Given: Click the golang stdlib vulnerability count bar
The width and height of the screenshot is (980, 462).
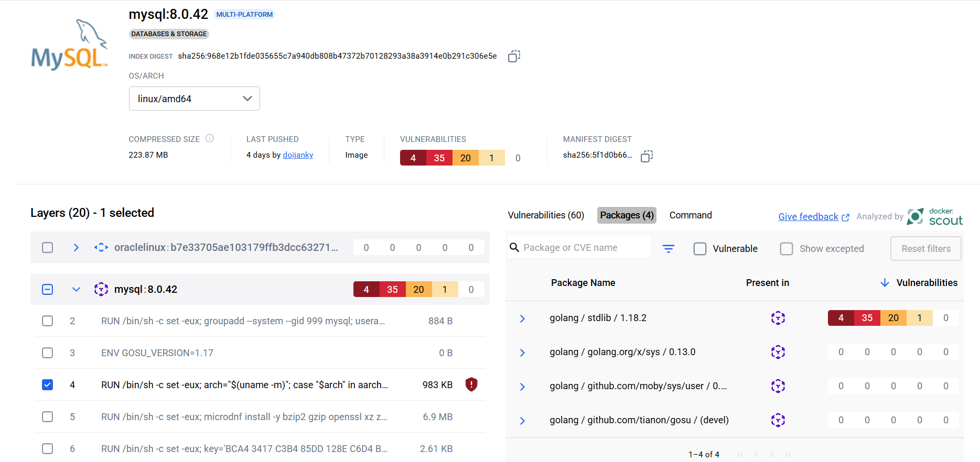Looking at the screenshot, I should point(893,318).
